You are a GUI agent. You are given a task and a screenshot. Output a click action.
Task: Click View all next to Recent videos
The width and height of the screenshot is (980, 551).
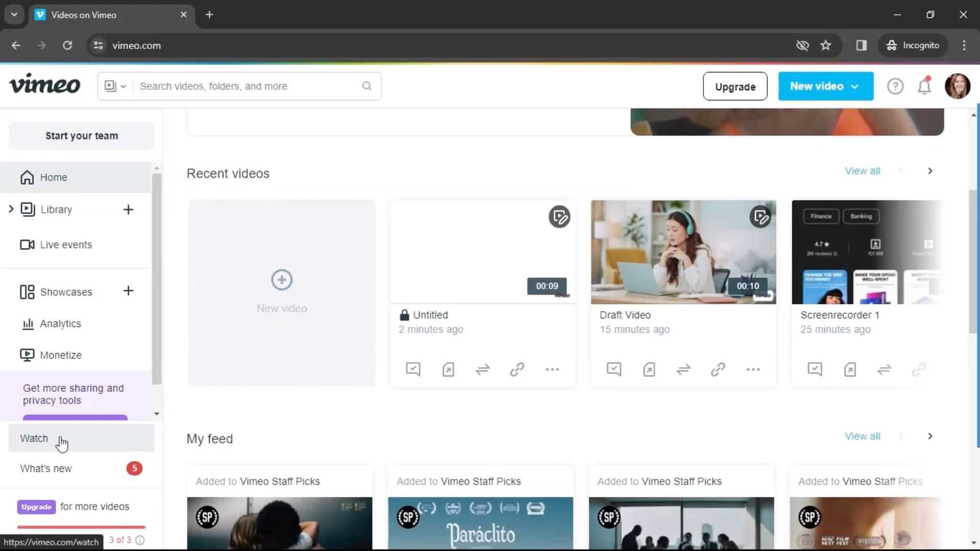[862, 171]
